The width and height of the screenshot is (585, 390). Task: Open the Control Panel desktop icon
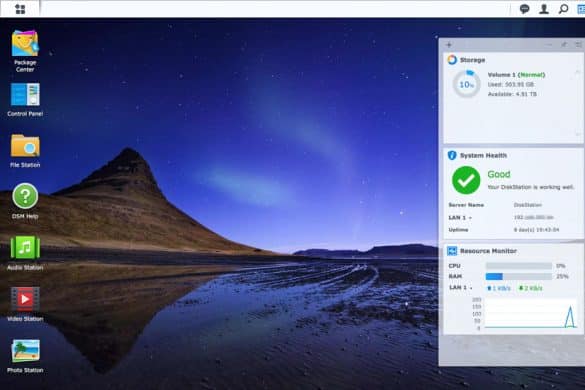[x=25, y=100]
